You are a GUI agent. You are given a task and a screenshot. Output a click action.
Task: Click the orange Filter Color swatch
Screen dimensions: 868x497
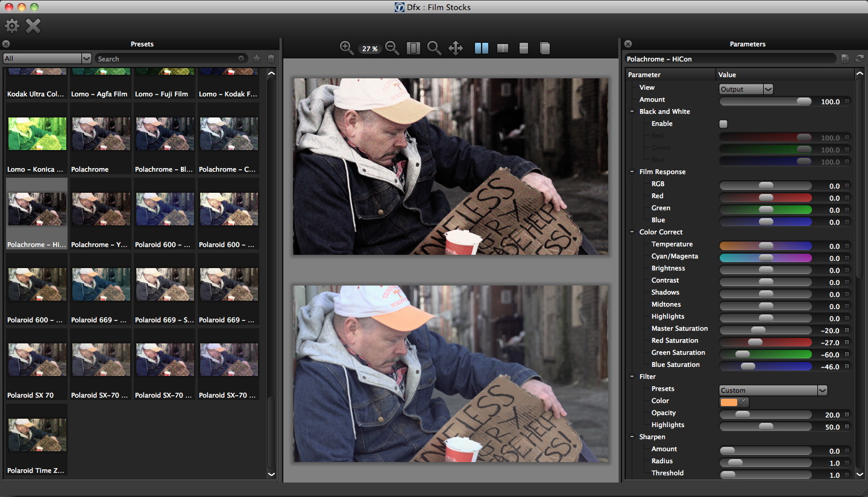coord(728,401)
